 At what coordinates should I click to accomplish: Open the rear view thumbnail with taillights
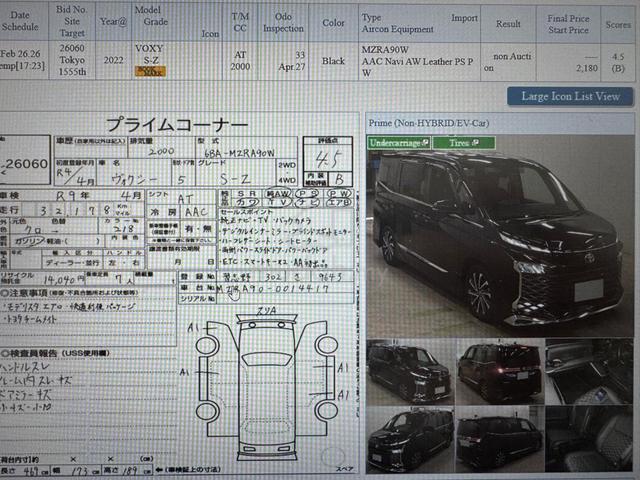(500, 371)
